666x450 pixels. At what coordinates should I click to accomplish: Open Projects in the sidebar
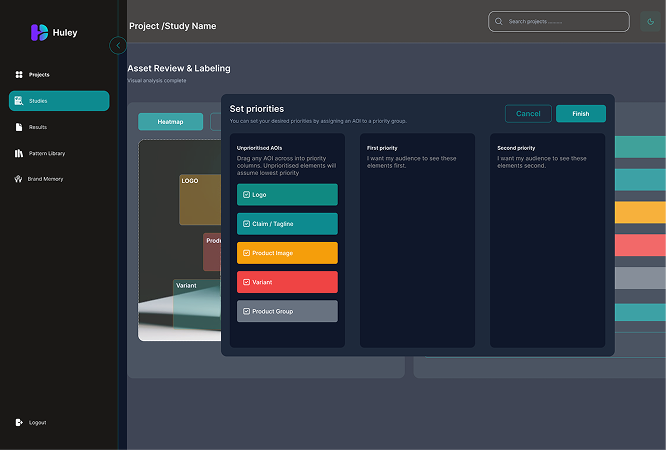click(38, 74)
